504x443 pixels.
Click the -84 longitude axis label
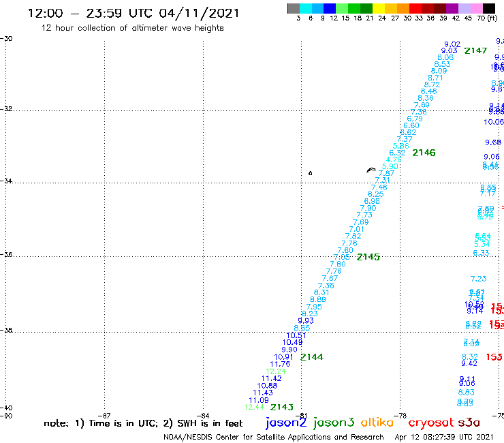coord(203,416)
